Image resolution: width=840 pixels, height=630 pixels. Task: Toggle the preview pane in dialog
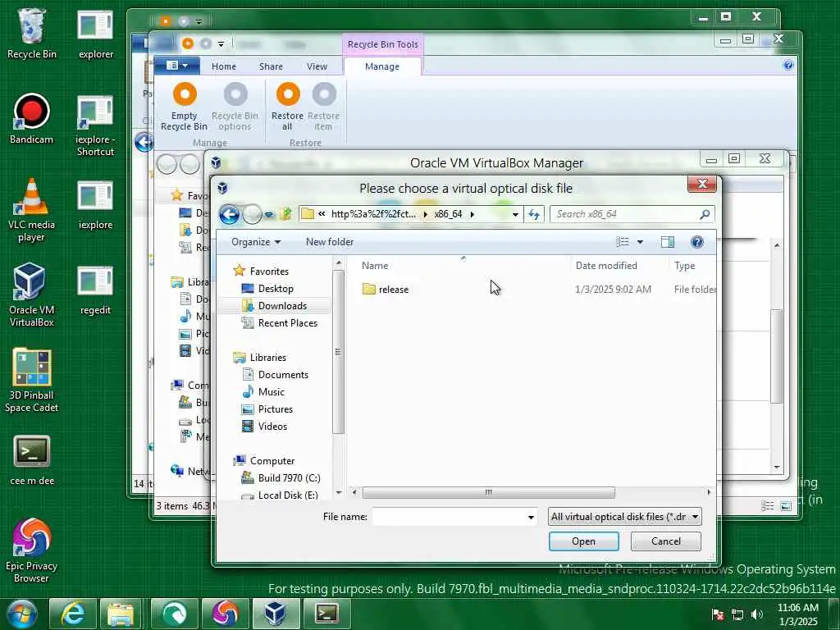coord(668,242)
